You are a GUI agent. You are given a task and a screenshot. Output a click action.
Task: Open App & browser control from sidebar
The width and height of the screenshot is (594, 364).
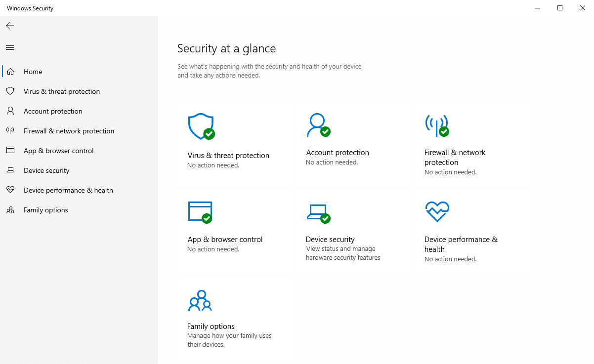58,151
